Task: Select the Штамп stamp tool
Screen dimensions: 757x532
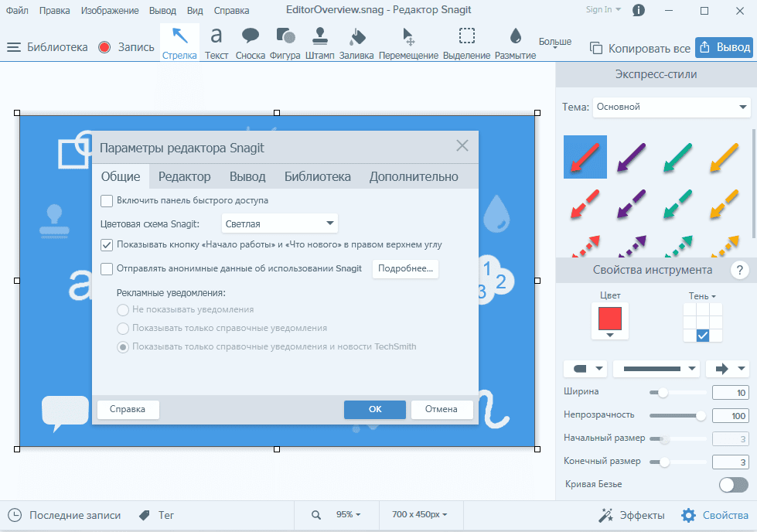Action: pyautogui.click(x=319, y=43)
